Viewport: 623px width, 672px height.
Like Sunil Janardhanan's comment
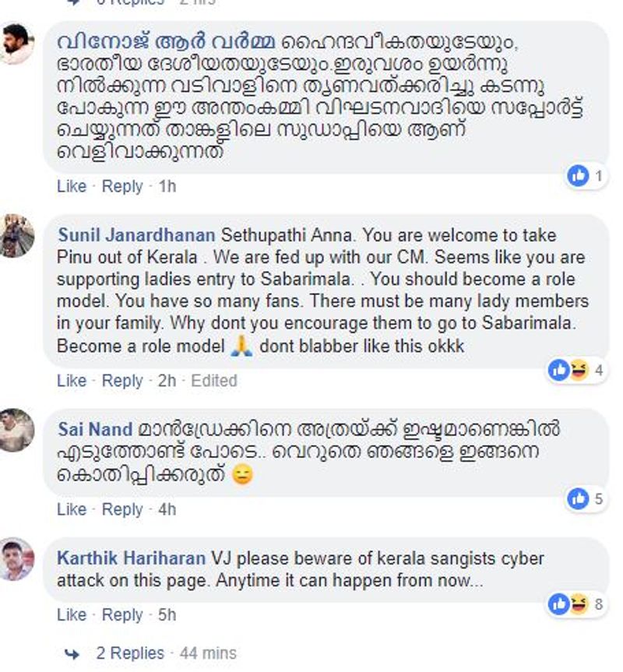71,381
